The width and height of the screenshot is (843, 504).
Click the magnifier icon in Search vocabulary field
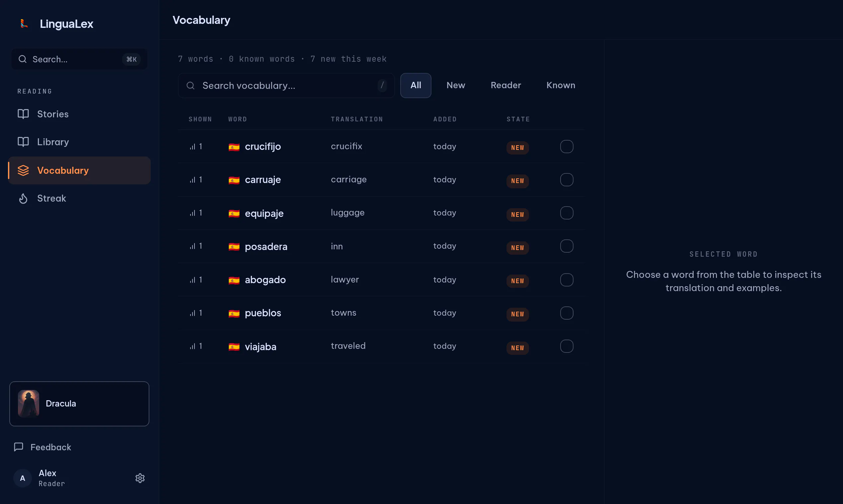pos(191,85)
